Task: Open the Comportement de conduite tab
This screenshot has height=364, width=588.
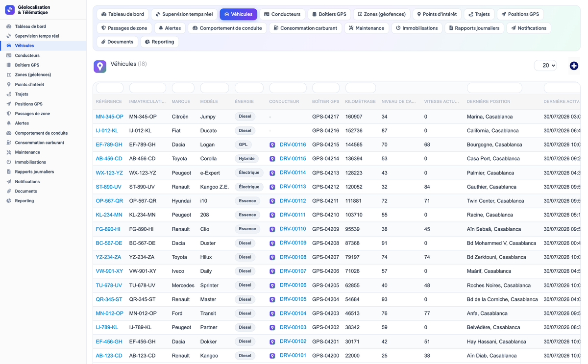Action: pos(227,28)
